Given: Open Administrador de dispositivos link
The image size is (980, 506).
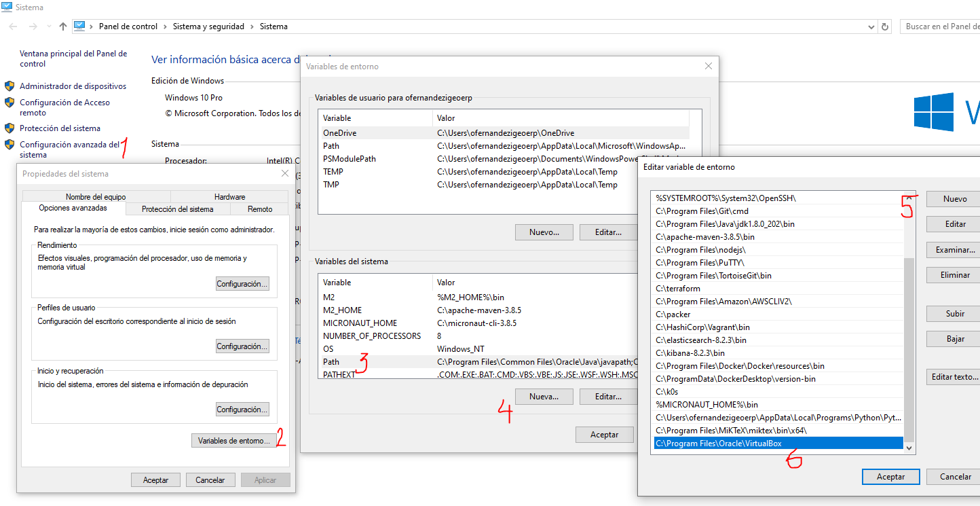Looking at the screenshot, I should pyautogui.click(x=73, y=86).
